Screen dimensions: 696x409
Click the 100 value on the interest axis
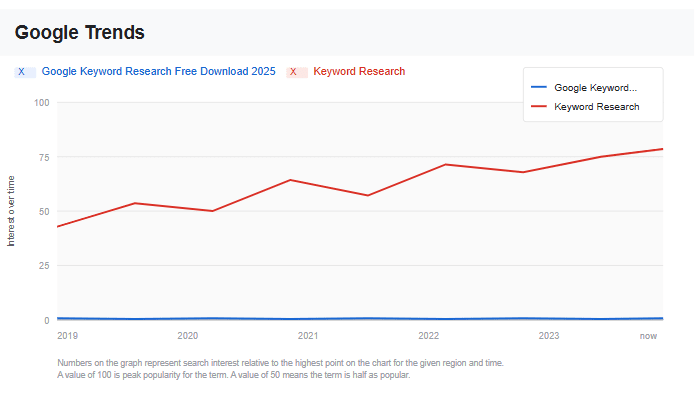(x=41, y=102)
